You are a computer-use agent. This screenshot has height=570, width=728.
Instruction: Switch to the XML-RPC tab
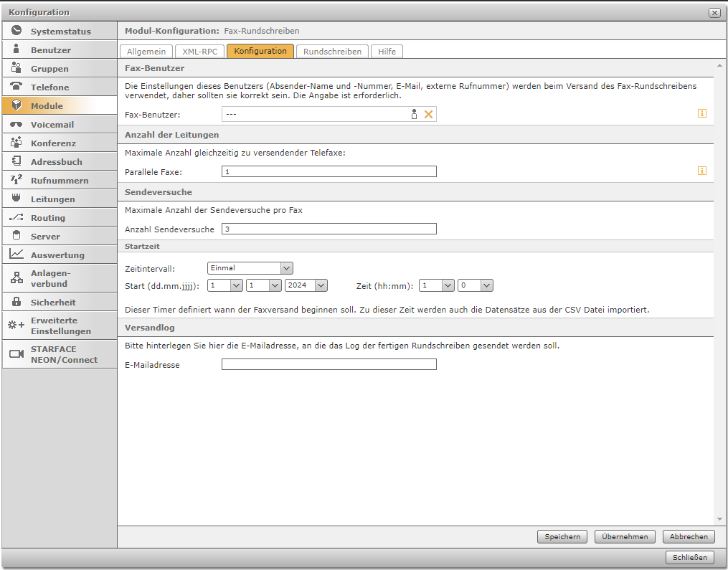[x=200, y=52]
